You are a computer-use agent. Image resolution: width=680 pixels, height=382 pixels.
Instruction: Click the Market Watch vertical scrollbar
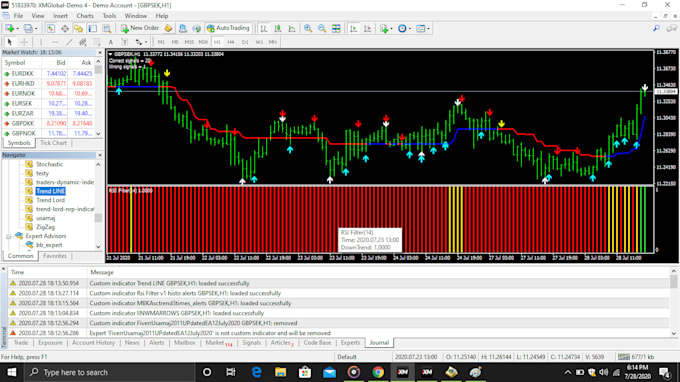click(98, 98)
